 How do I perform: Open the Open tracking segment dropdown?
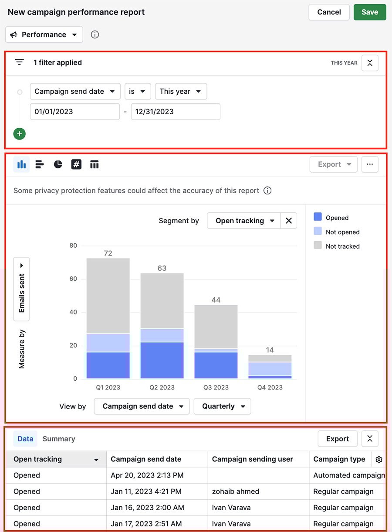pyautogui.click(x=243, y=221)
